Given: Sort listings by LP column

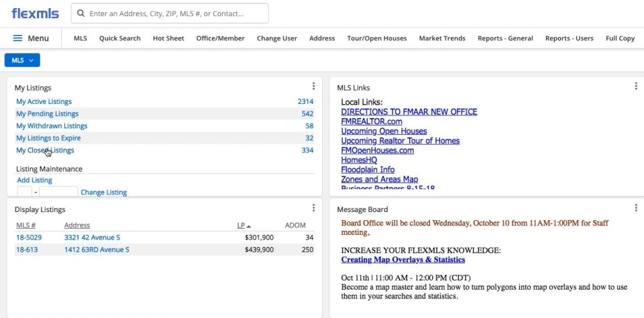Looking at the screenshot, I should point(243,225).
